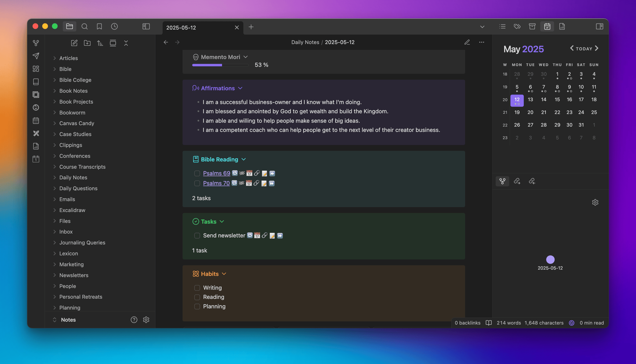Go to next month in calendar
Screen dimensions: 636x364
pyautogui.click(x=597, y=48)
